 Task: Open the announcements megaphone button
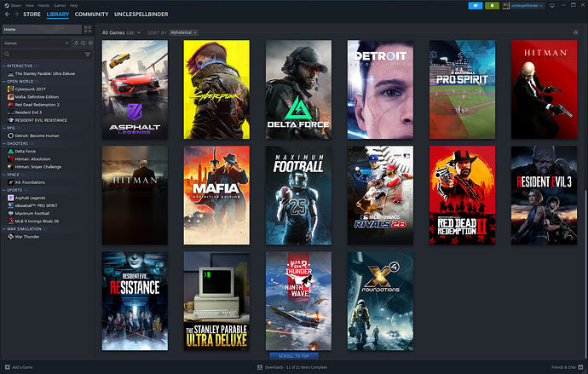(476, 6)
